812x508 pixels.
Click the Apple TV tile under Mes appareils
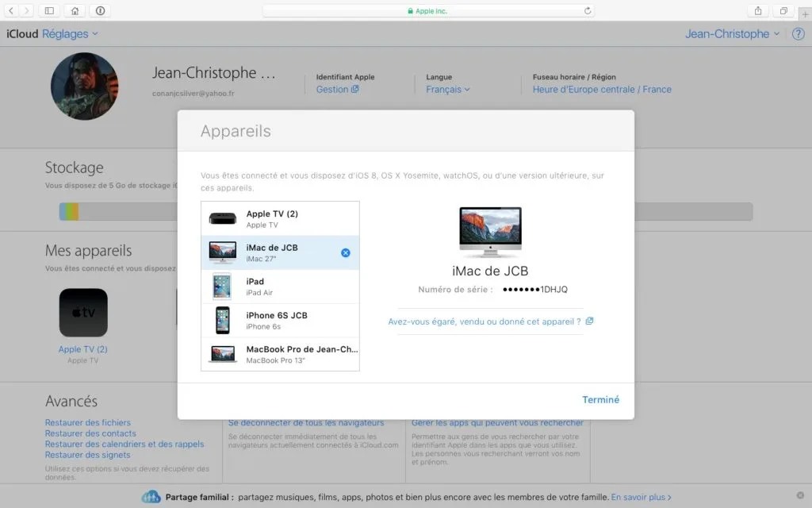(83, 313)
